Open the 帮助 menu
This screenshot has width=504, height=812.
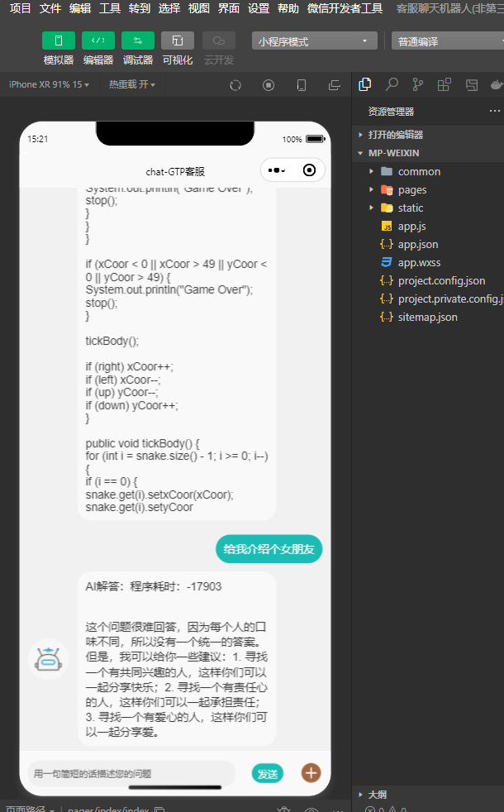coord(288,8)
